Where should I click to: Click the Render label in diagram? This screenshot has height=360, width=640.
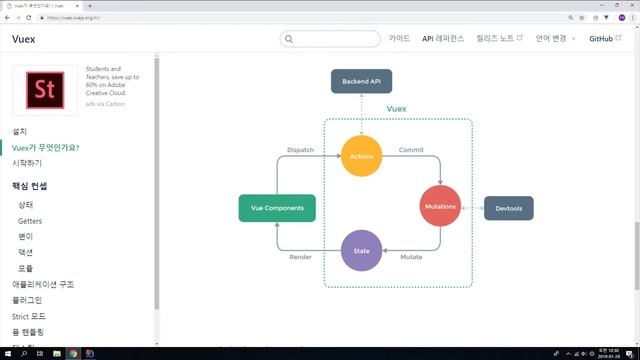pyautogui.click(x=300, y=257)
